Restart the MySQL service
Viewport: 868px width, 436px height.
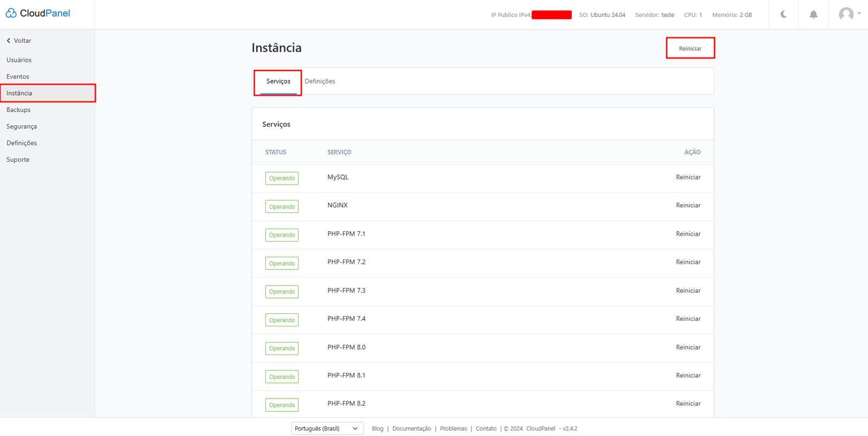(x=688, y=178)
